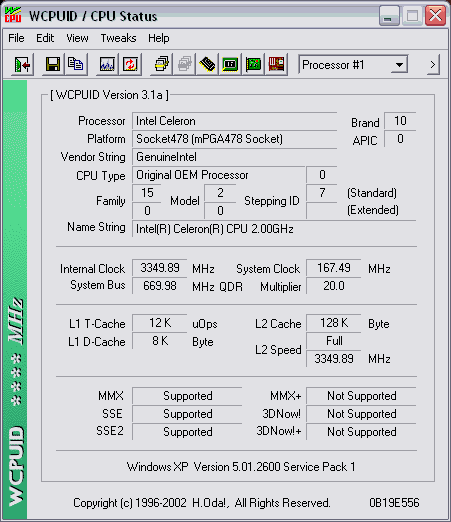Image resolution: width=451 pixels, height=522 pixels.
Task: Click the WCPUID title bar app icon
Action: pos(13,15)
